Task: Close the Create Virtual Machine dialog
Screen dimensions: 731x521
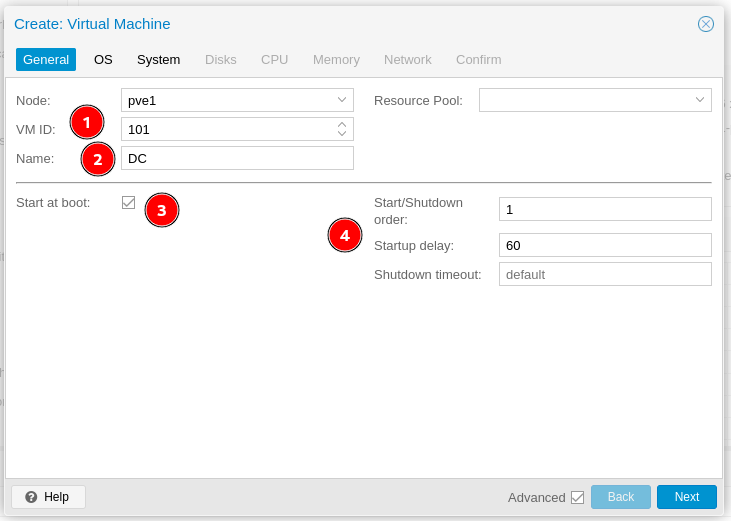Action: (705, 24)
